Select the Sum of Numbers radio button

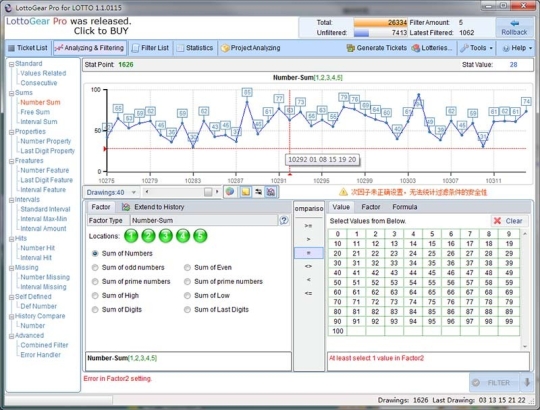pyautogui.click(x=95, y=253)
